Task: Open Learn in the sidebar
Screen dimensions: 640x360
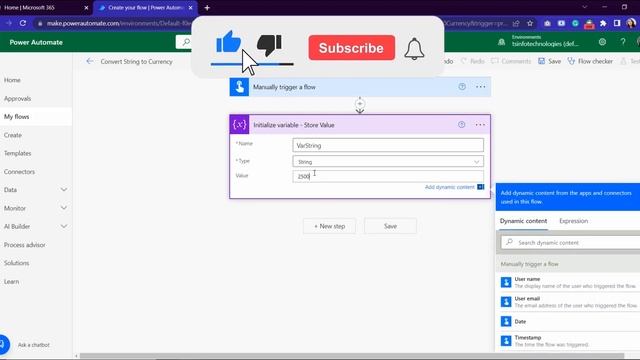Action: click(x=11, y=281)
